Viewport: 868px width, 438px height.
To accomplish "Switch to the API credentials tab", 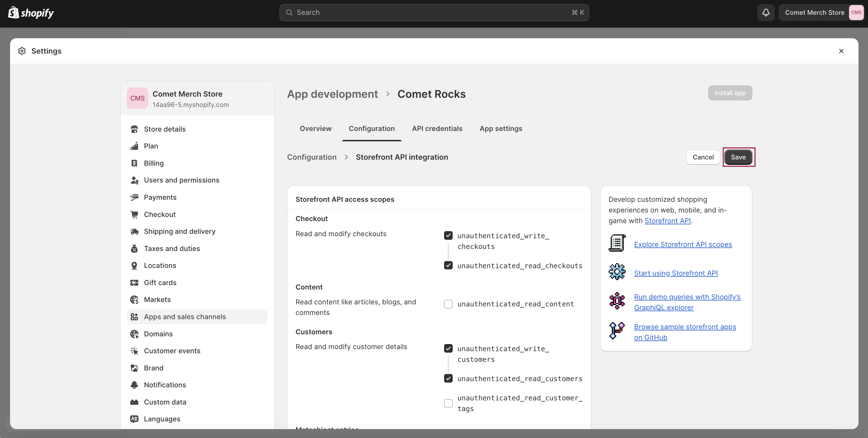I will (x=437, y=128).
